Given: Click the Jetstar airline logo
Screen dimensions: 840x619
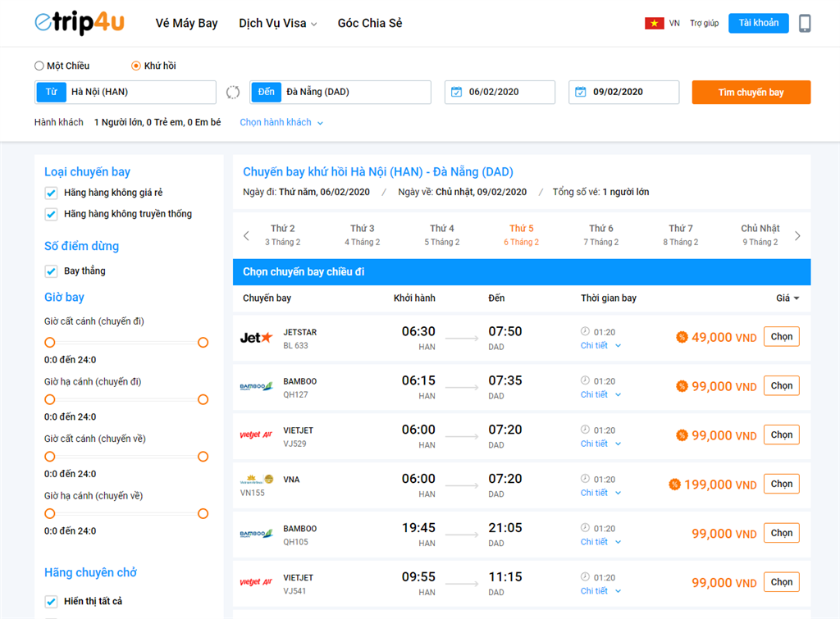Looking at the screenshot, I should tap(256, 338).
